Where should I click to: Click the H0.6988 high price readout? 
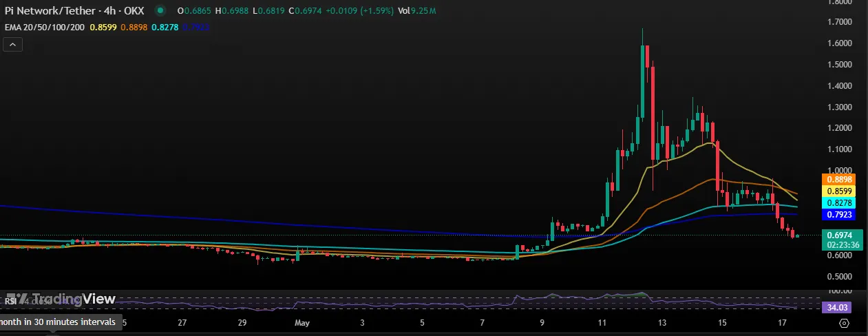[231, 11]
